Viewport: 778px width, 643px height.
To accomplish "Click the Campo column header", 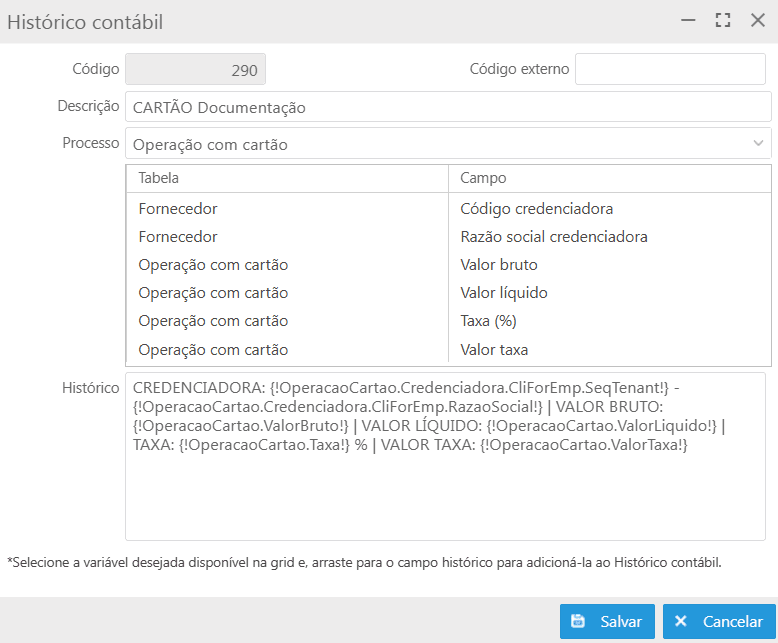I will (609, 178).
